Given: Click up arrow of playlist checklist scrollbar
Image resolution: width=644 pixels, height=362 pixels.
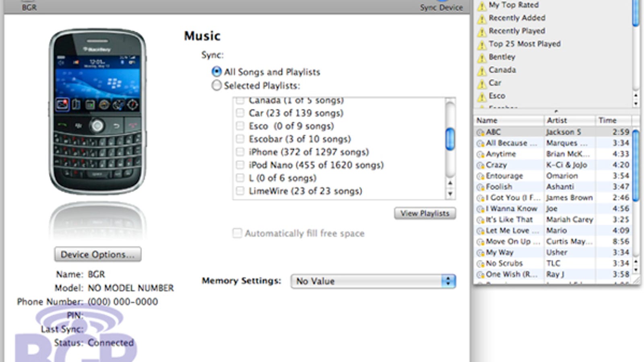Looking at the screenshot, I should [450, 183].
